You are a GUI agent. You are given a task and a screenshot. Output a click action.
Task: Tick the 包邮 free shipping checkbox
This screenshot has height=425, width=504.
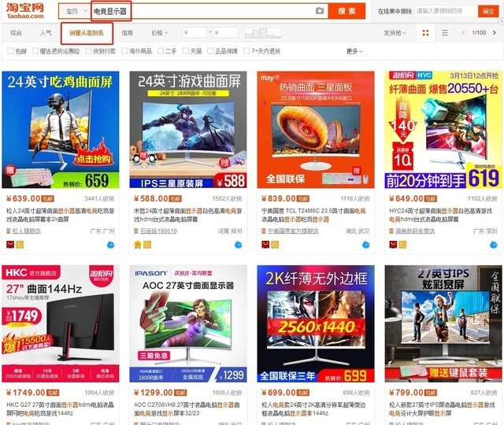(10, 50)
